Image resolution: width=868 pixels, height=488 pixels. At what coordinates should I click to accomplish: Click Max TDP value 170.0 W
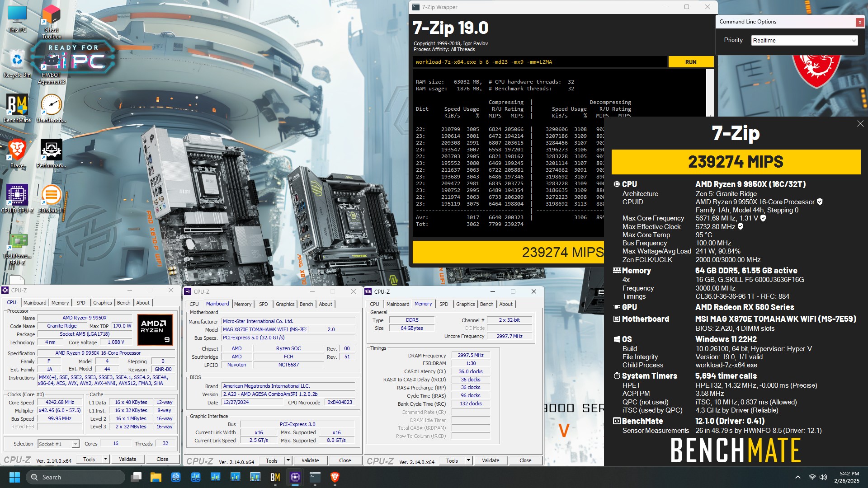pos(122,326)
